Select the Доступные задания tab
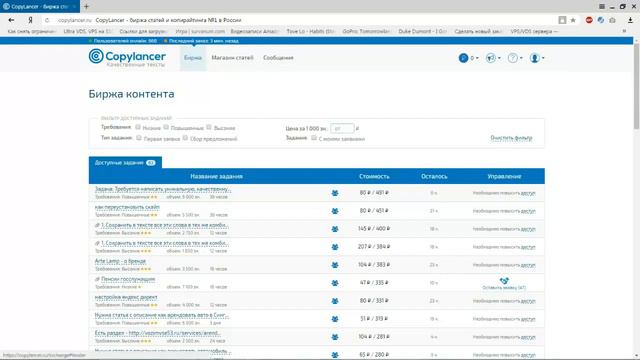Screen dimensions: 640x360 pos(125,162)
